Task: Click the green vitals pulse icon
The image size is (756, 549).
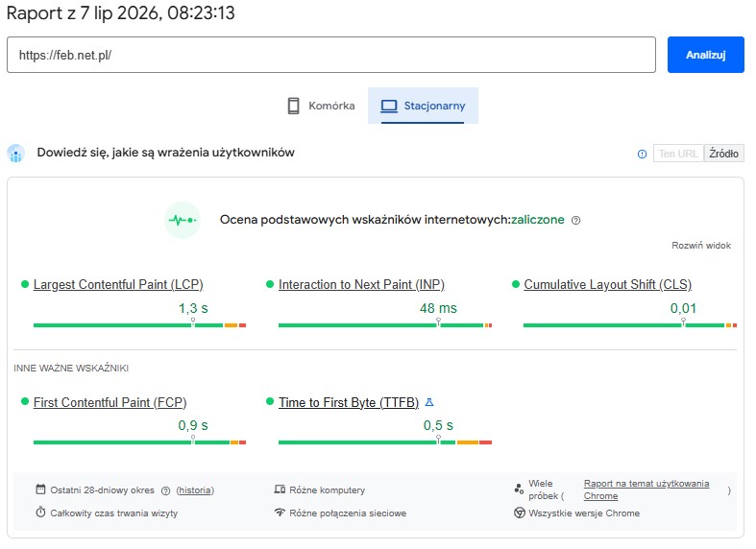Action: pyautogui.click(x=183, y=220)
